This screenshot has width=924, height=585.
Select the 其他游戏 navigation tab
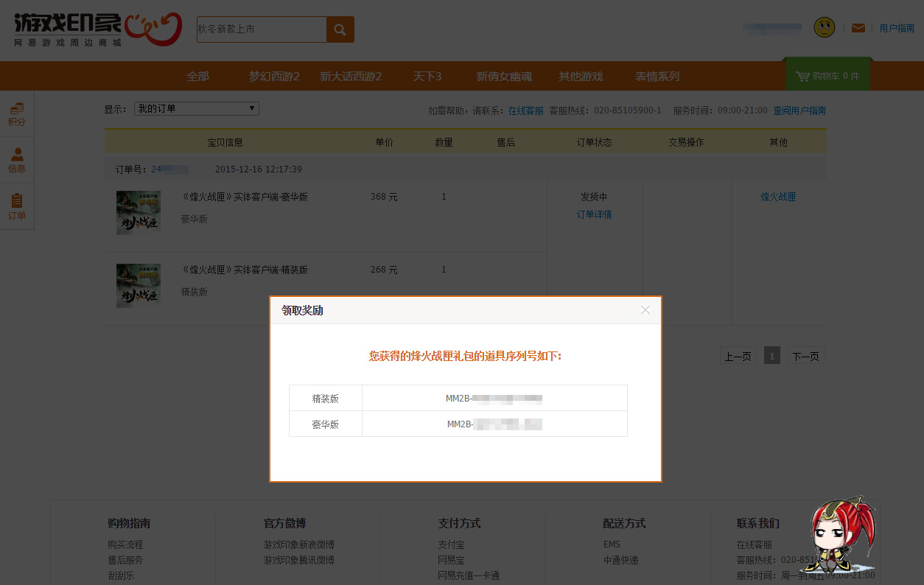click(x=581, y=77)
